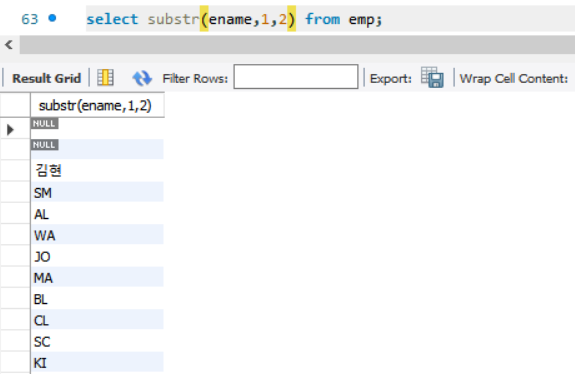Select the MA cell
Screen dimensions: 575x374
[x=97, y=277]
